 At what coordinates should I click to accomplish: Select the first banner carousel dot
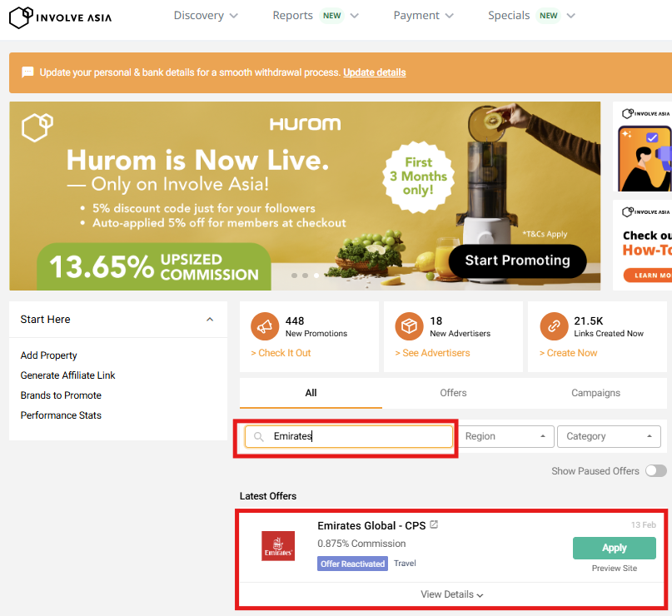[294, 275]
